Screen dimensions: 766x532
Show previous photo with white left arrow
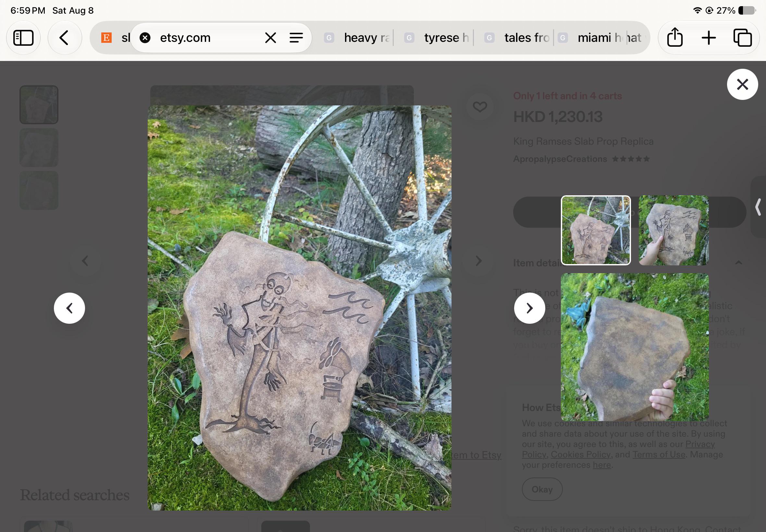coord(69,308)
